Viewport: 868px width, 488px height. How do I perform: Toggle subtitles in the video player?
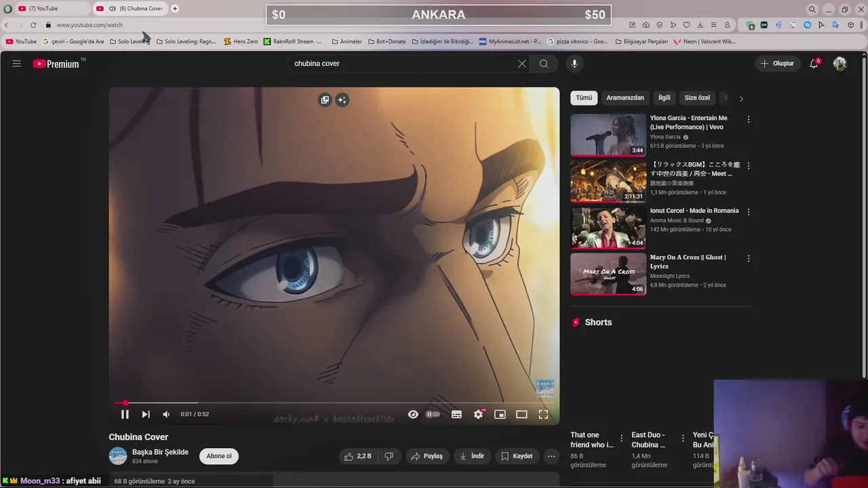coord(456,414)
